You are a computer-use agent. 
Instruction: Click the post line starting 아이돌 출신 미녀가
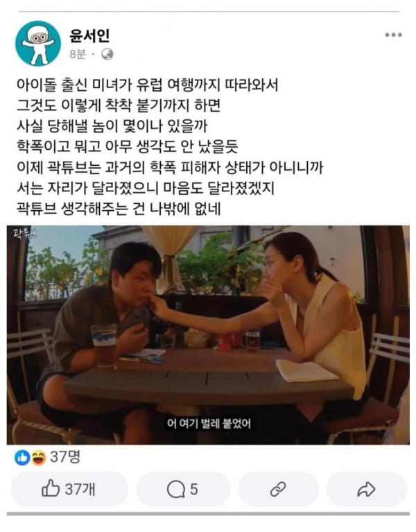pyautogui.click(x=147, y=85)
